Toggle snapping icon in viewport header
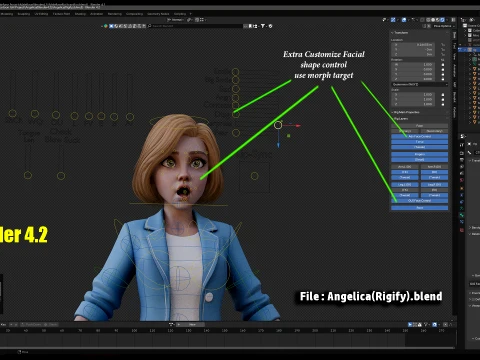The width and height of the screenshot is (480, 360). pos(197,20)
